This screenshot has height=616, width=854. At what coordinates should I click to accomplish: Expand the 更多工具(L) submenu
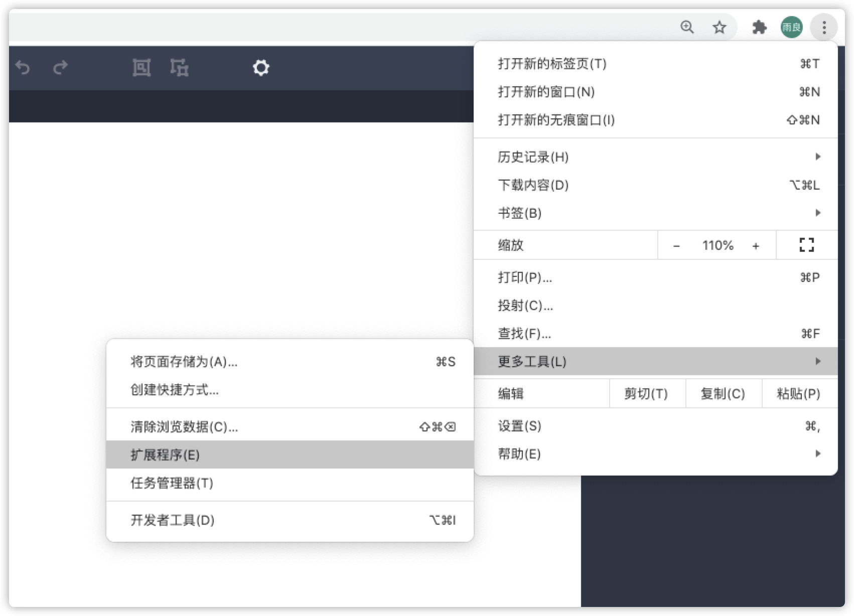656,361
